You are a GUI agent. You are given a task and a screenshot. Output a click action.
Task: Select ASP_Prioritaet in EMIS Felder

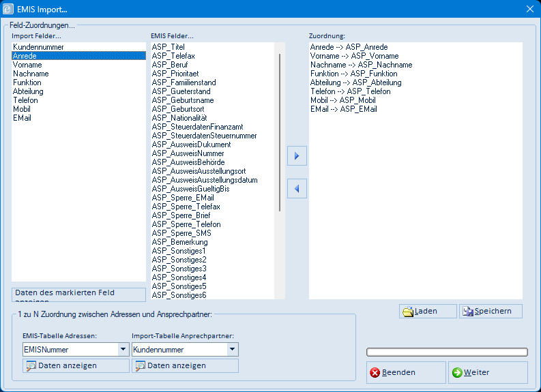[213, 74]
